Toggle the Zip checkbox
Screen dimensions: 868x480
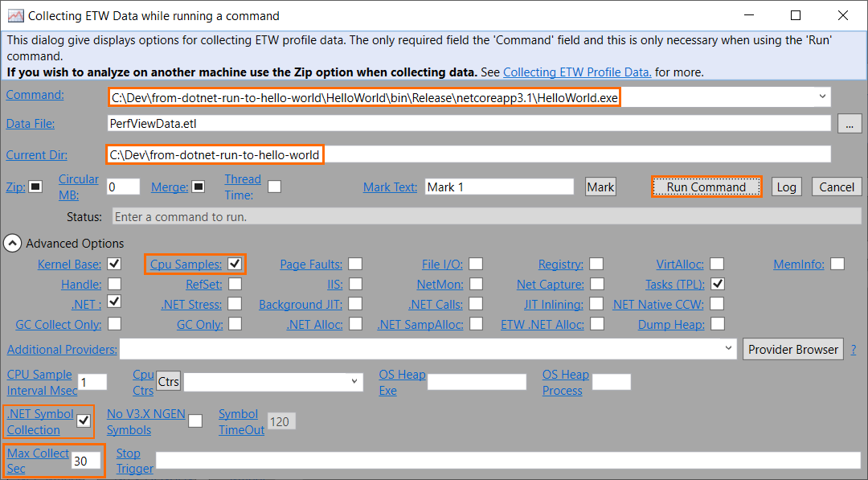35,187
